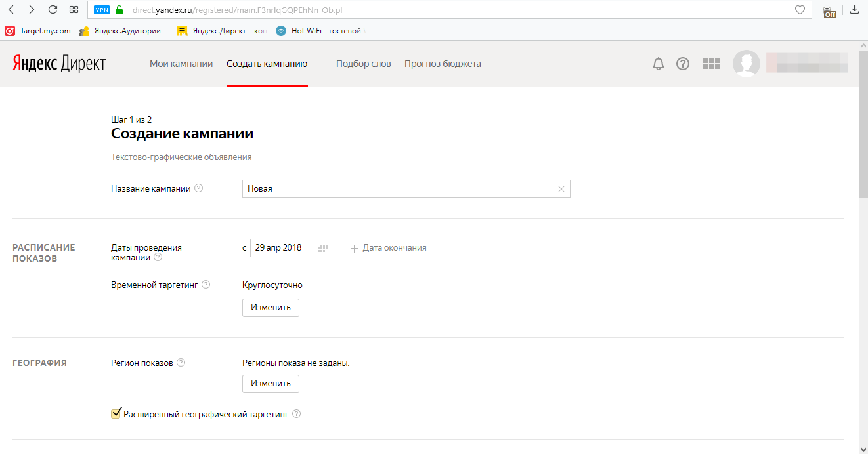This screenshot has width=868, height=454.
Task: Open the help question mark in header
Action: click(x=683, y=64)
